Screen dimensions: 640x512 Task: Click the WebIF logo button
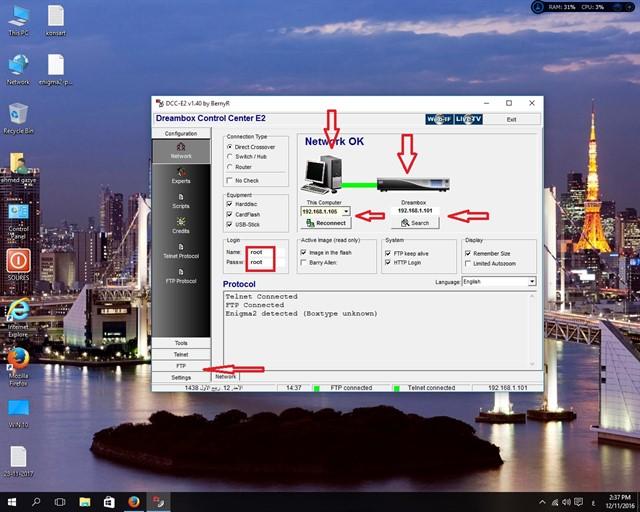click(439, 119)
